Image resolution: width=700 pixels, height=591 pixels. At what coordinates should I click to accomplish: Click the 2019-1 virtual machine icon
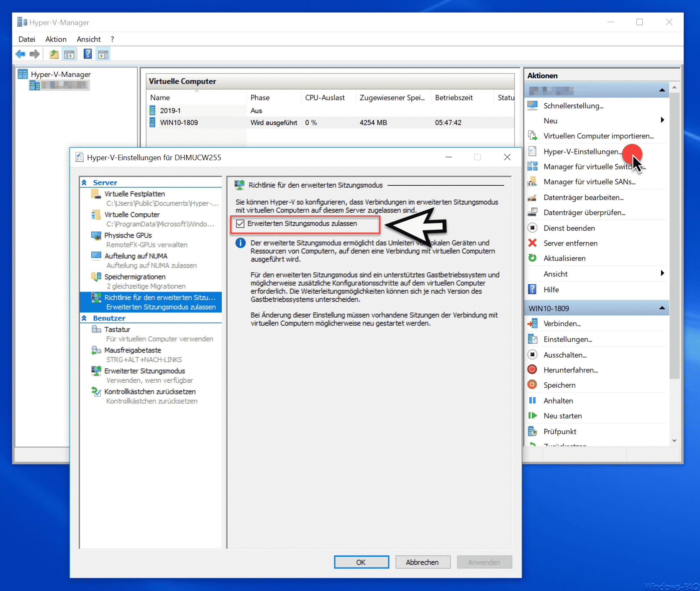click(x=153, y=110)
